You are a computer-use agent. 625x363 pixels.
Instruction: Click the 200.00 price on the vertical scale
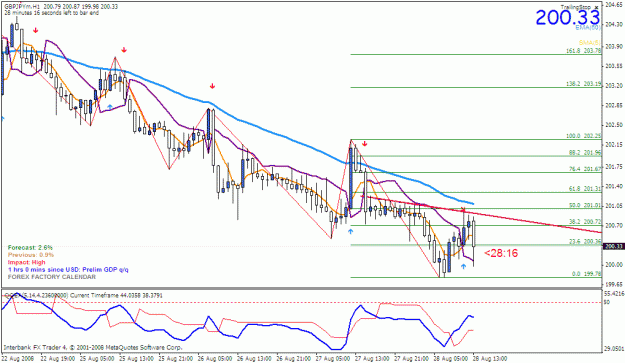(x=614, y=265)
